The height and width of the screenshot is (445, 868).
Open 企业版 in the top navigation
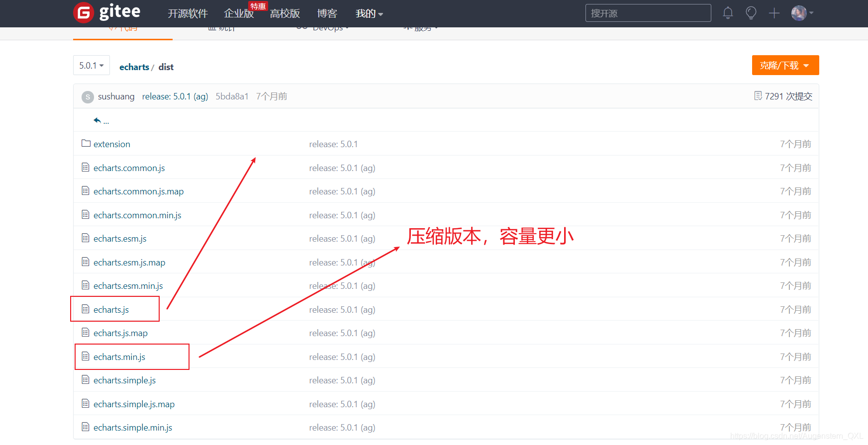(239, 13)
